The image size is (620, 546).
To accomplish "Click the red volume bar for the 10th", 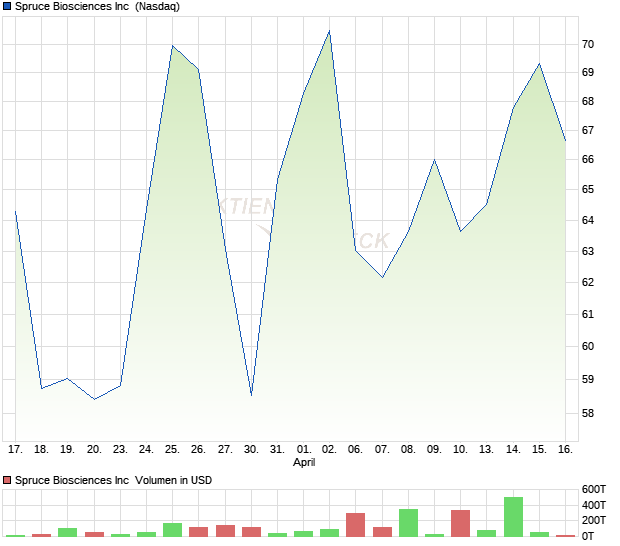I will (460, 523).
